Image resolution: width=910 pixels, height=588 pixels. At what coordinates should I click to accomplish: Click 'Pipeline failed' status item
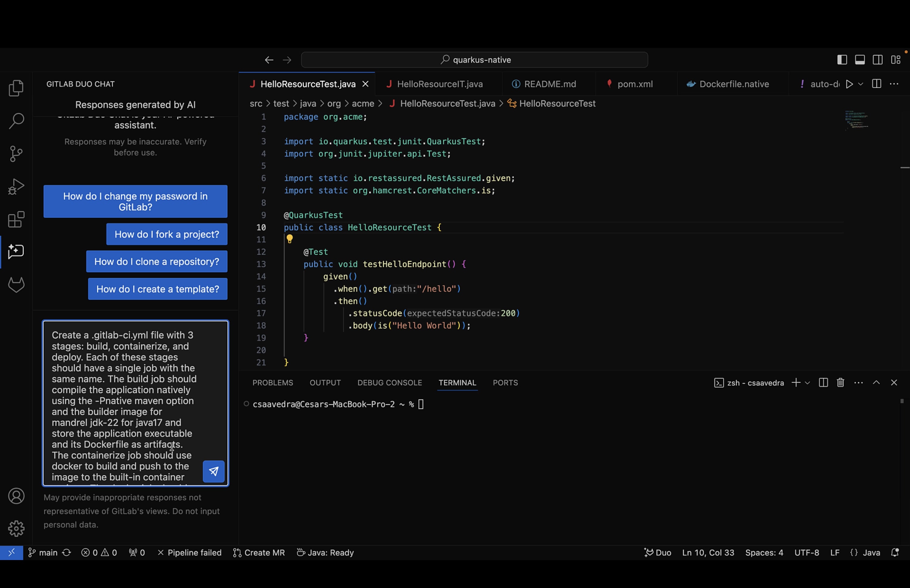click(x=189, y=552)
